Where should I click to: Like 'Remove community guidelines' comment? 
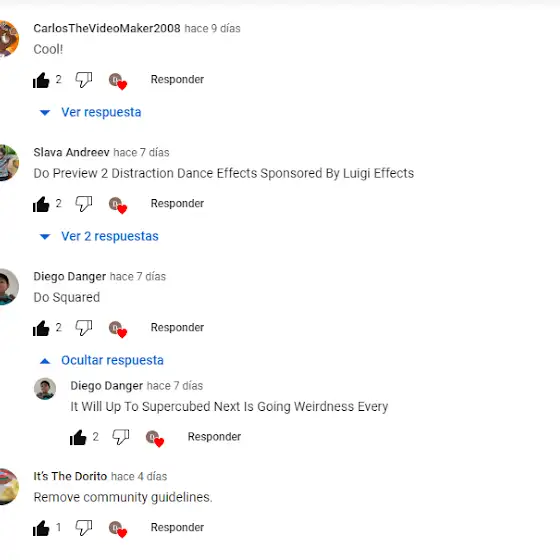point(41,528)
